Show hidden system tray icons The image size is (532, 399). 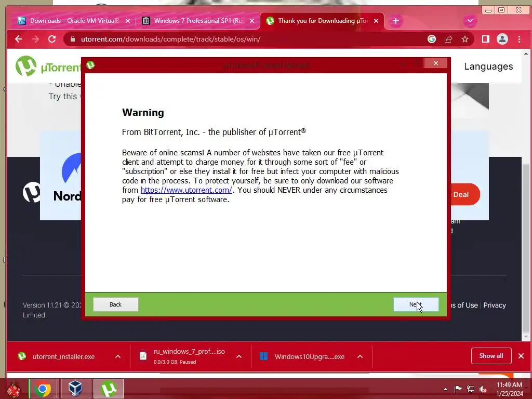click(x=445, y=389)
